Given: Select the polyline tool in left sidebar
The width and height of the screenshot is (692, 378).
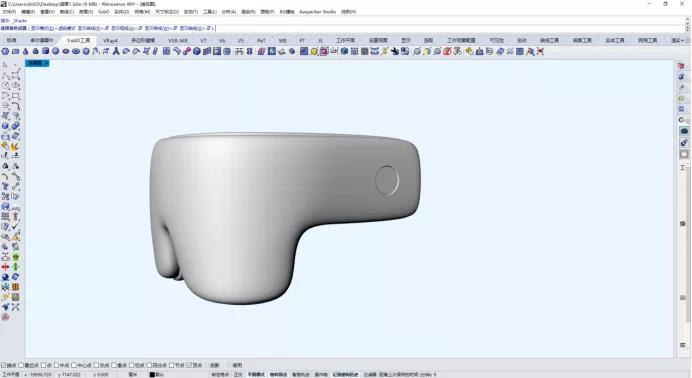Looking at the screenshot, I should (5, 76).
